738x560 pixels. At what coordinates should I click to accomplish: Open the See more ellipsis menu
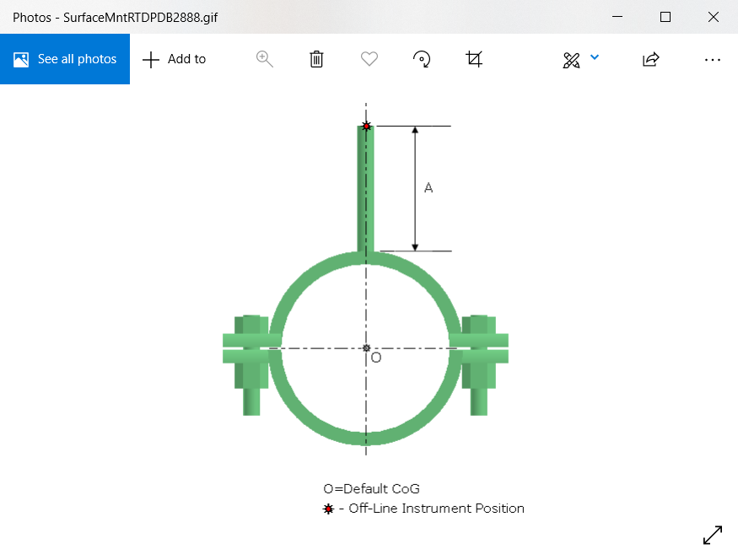712,60
